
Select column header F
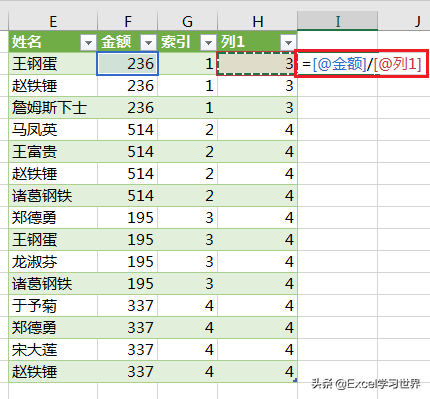(x=127, y=21)
